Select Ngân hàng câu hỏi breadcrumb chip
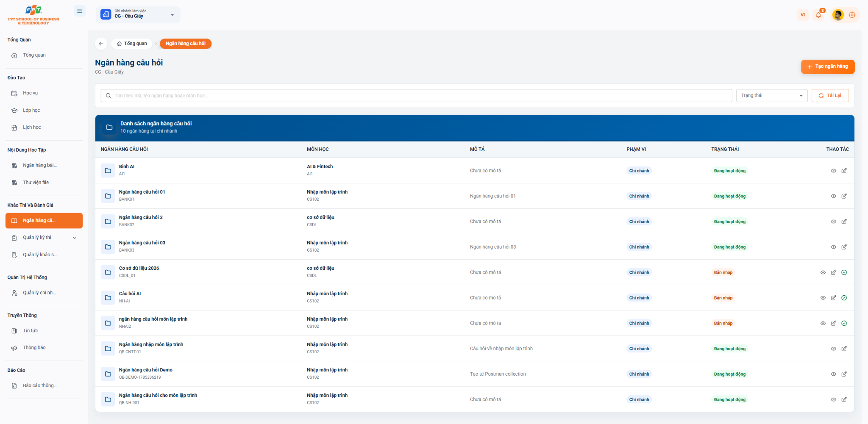The height and width of the screenshot is (424, 868). coord(185,44)
